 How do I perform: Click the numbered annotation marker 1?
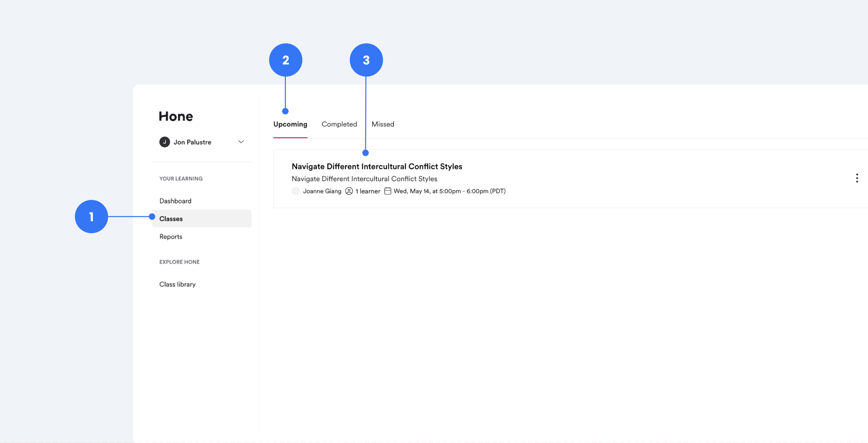(91, 217)
